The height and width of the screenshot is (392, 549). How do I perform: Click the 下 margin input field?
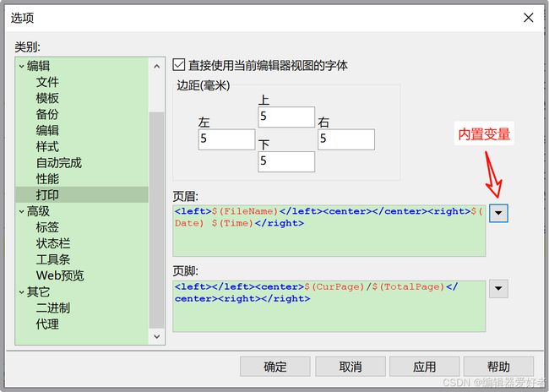coord(286,161)
